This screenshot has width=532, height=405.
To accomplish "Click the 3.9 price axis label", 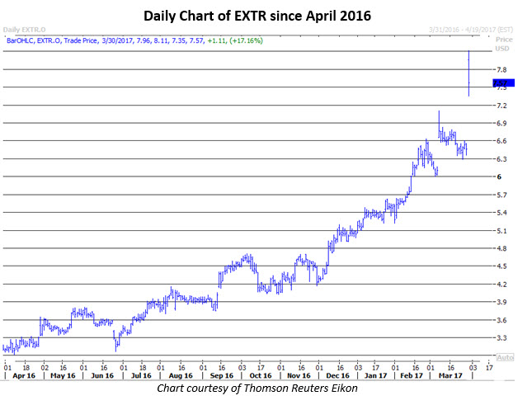I will [x=501, y=302].
